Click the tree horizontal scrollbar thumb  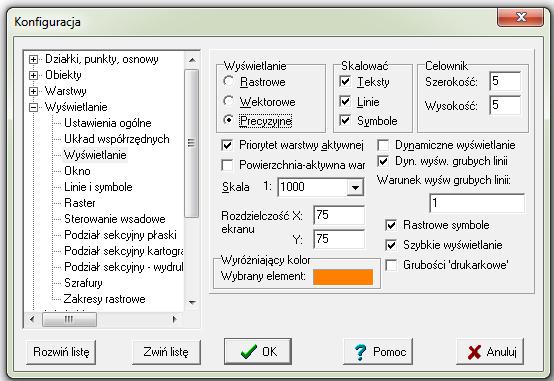69,320
